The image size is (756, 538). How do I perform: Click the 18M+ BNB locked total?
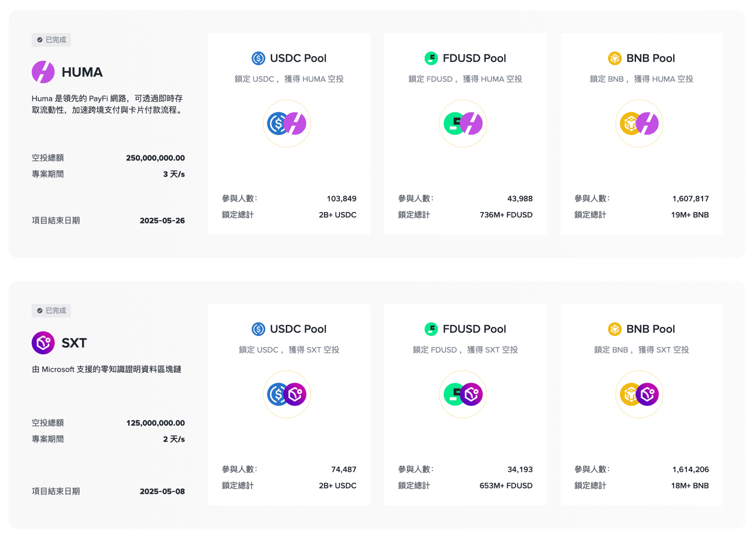point(690,486)
